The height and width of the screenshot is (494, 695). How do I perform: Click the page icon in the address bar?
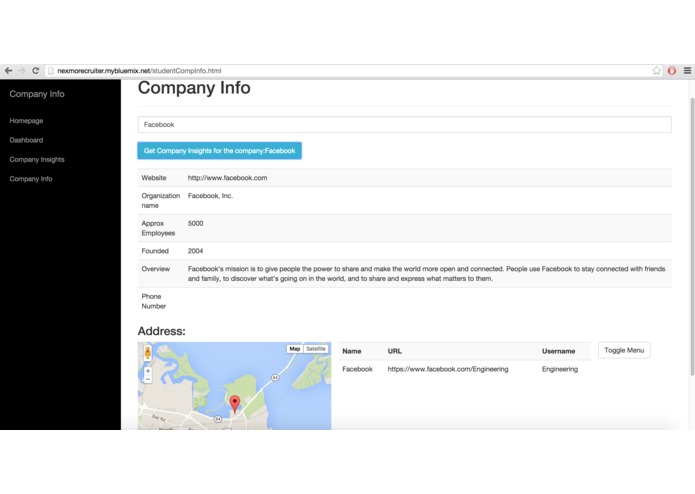51,70
